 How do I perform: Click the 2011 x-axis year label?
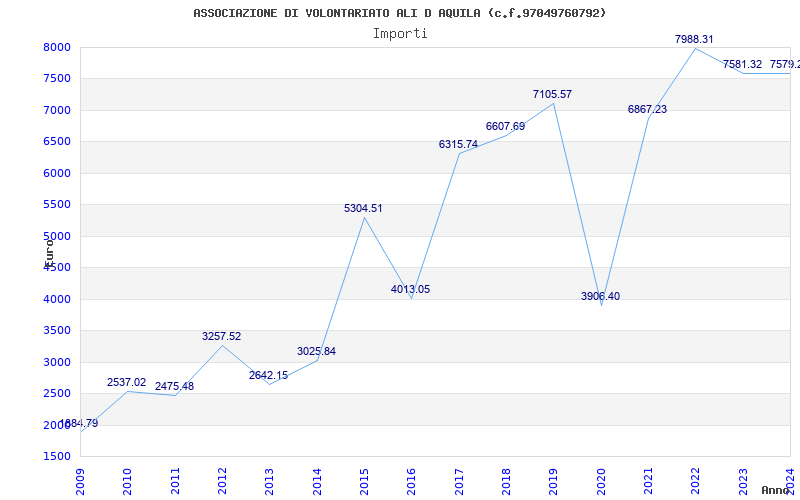[175, 482]
